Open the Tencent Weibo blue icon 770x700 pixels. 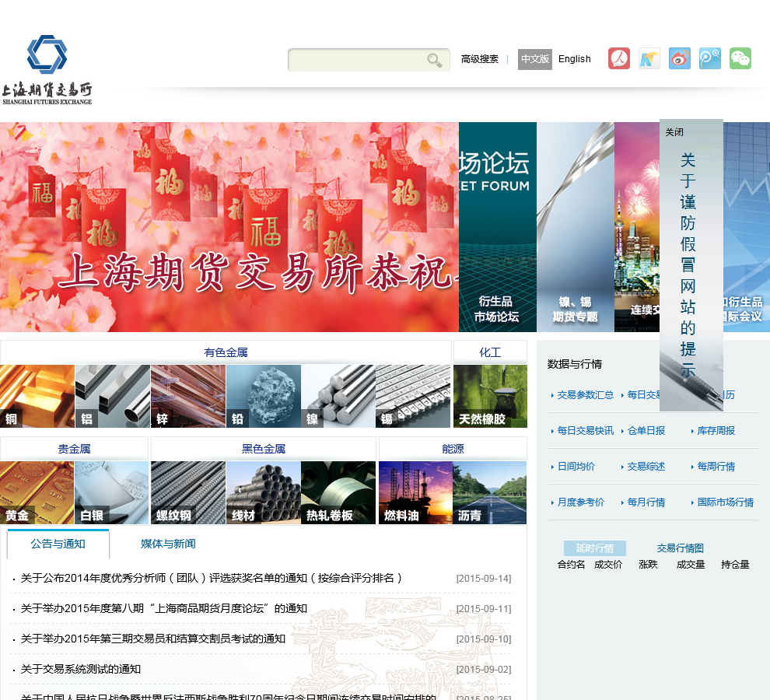710,58
